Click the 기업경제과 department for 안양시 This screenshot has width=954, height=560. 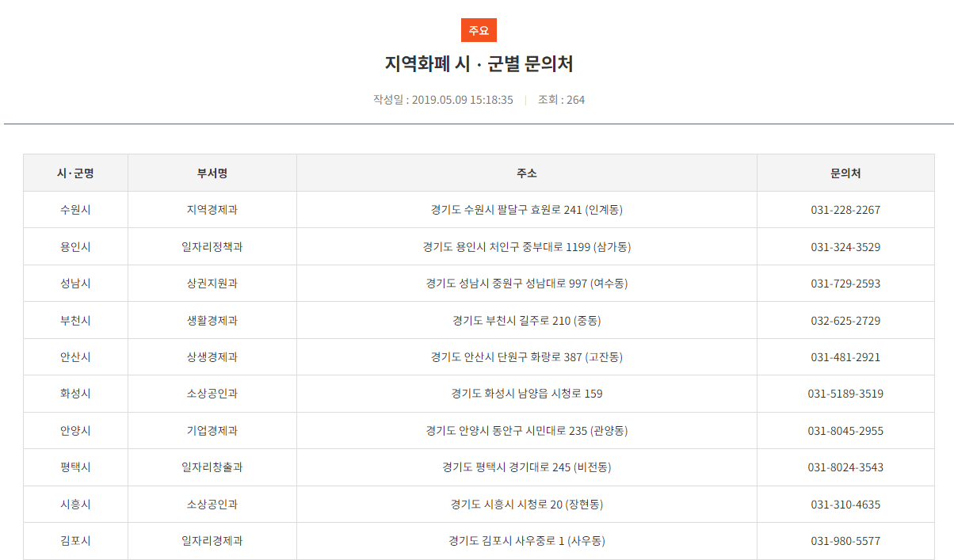coord(212,430)
